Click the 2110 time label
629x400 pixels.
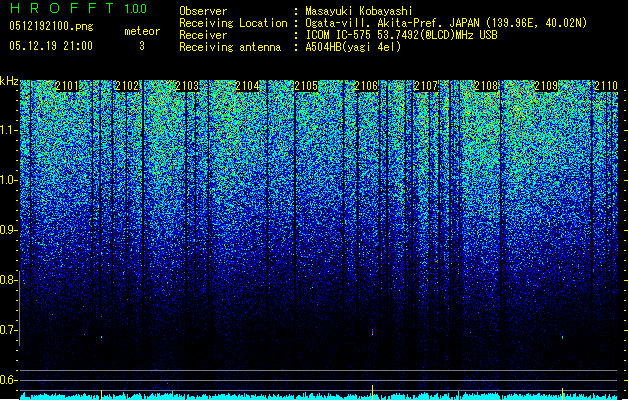(606, 86)
